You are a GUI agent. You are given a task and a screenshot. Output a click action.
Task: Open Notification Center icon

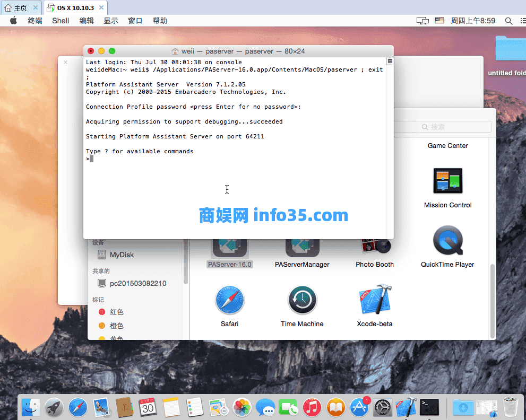pos(523,21)
